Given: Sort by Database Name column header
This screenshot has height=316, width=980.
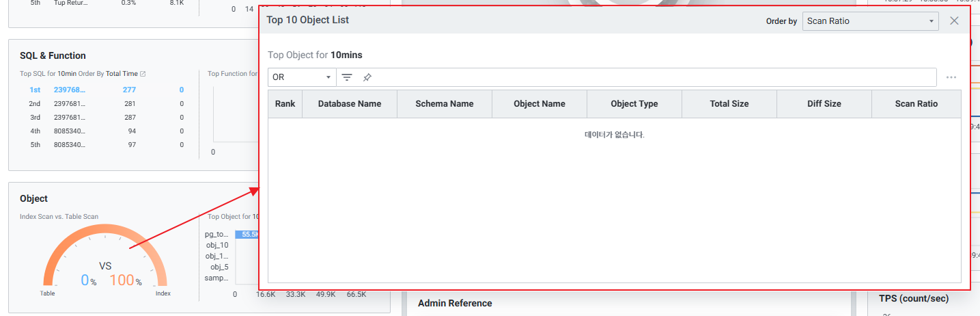Looking at the screenshot, I should point(349,104).
